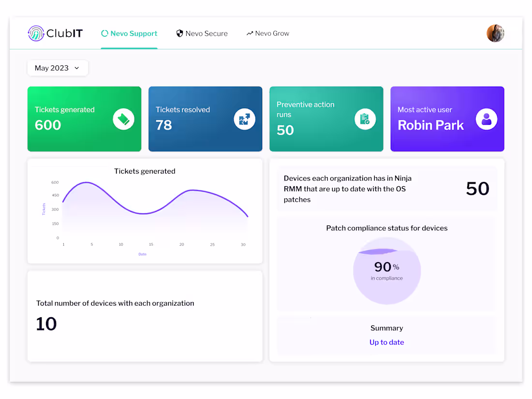
Task: Click the Tickets resolved card showing 78
Action: coord(205,118)
